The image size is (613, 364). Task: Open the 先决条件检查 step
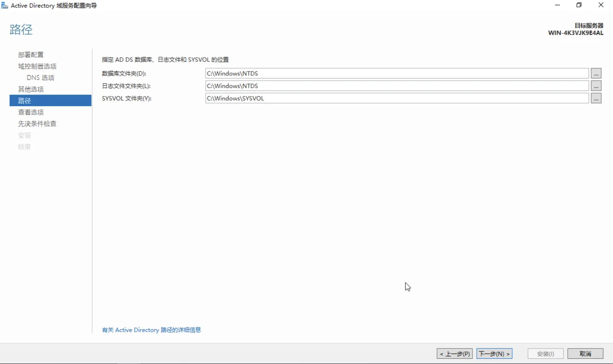coord(37,124)
